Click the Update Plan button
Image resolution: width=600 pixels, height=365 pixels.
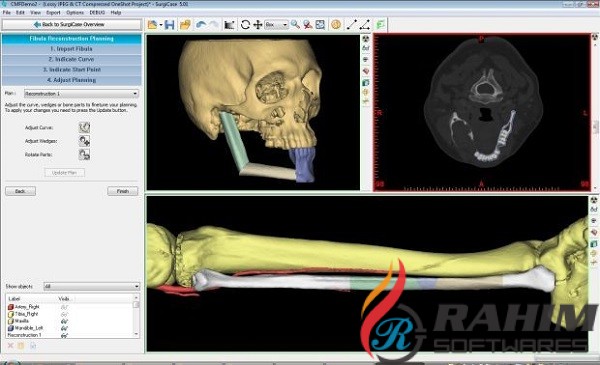(x=64, y=173)
